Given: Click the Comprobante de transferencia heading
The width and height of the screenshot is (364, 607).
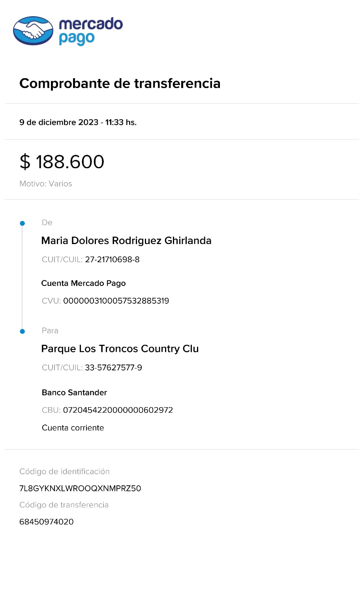Looking at the screenshot, I should 120,83.
